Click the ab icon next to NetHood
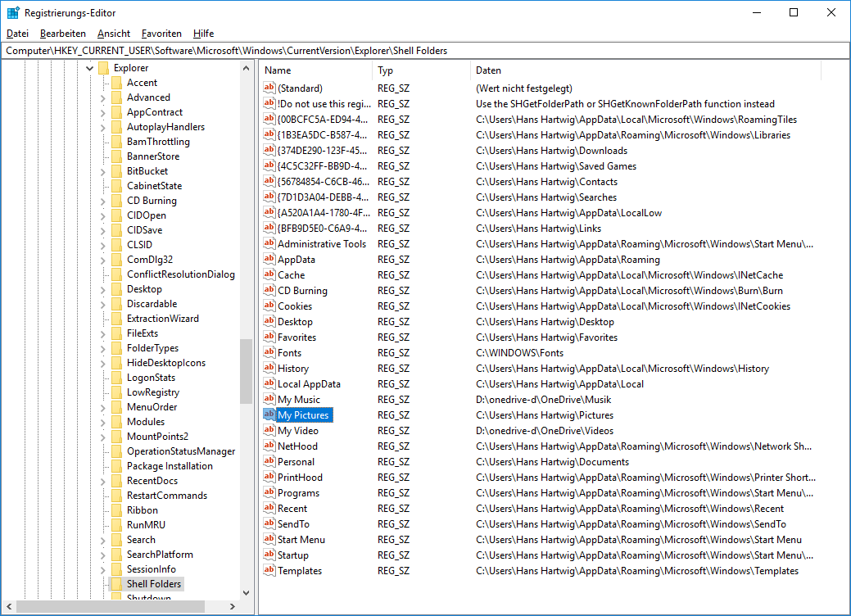 (x=269, y=446)
